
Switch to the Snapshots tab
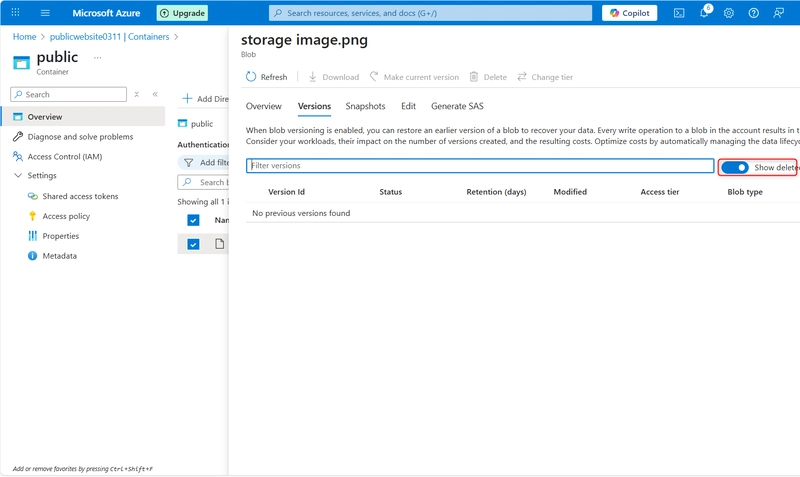[365, 106]
